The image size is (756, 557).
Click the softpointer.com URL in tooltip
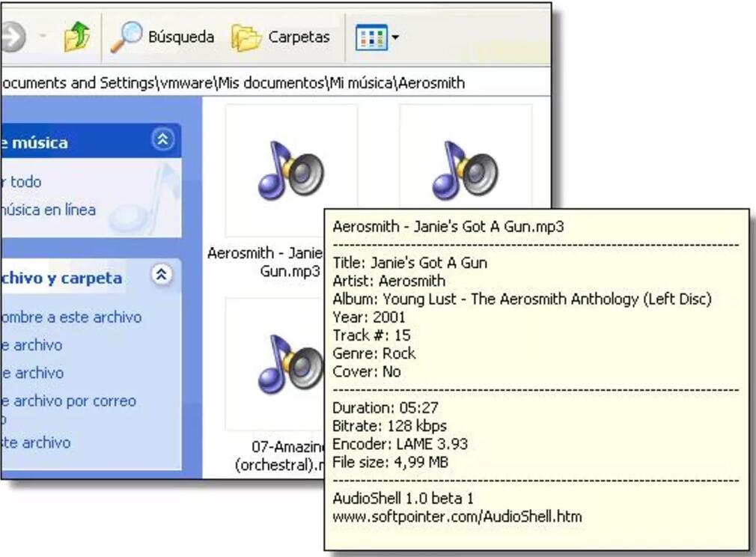(457, 517)
